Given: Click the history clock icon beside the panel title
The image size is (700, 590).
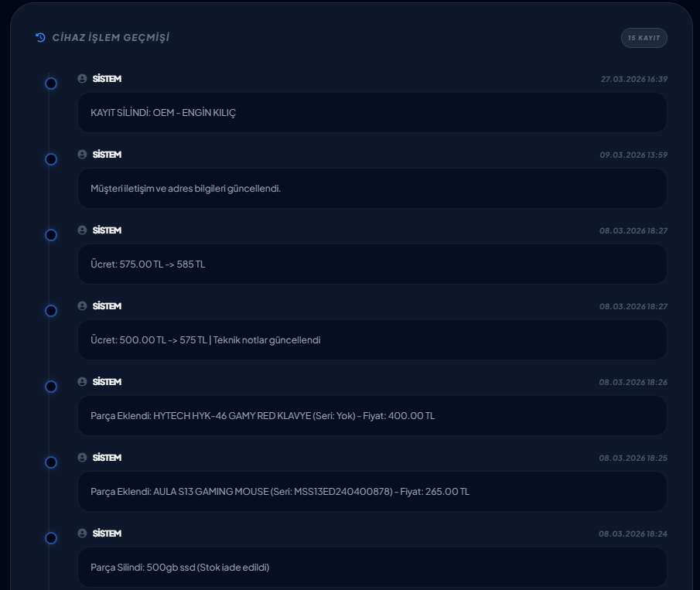Looking at the screenshot, I should pyautogui.click(x=39, y=36).
